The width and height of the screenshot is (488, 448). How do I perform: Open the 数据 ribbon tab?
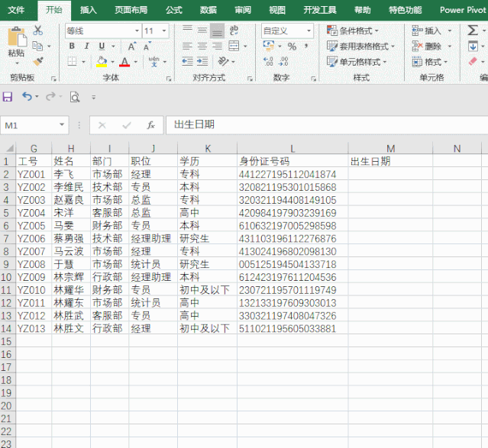coord(208,10)
